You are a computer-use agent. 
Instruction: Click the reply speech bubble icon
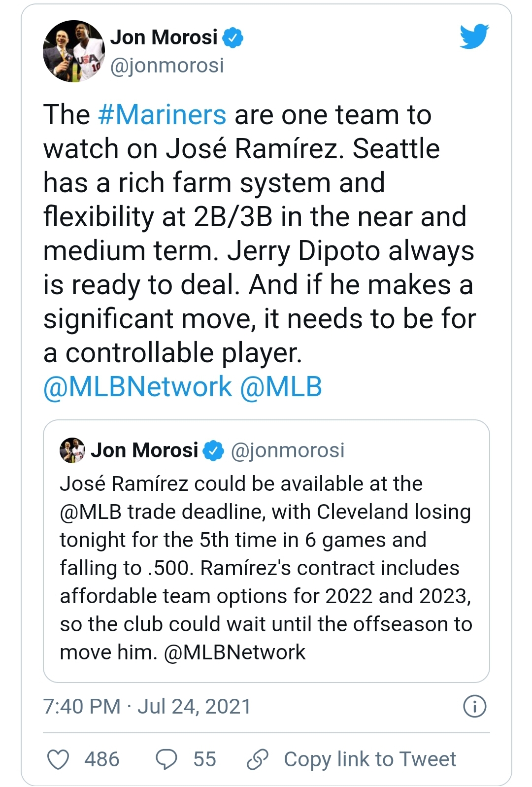click(x=166, y=759)
